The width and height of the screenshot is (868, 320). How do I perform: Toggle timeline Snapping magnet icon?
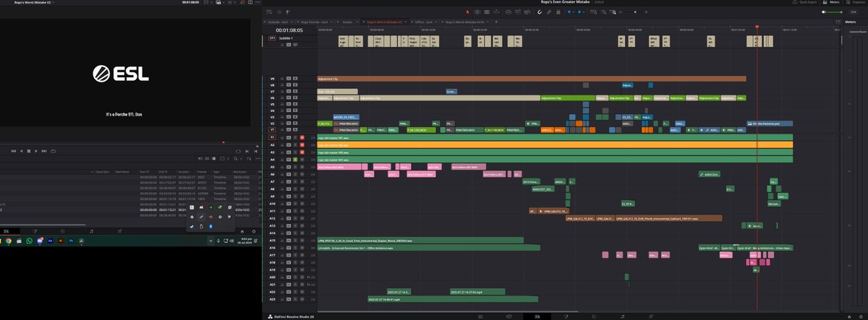coord(540,12)
